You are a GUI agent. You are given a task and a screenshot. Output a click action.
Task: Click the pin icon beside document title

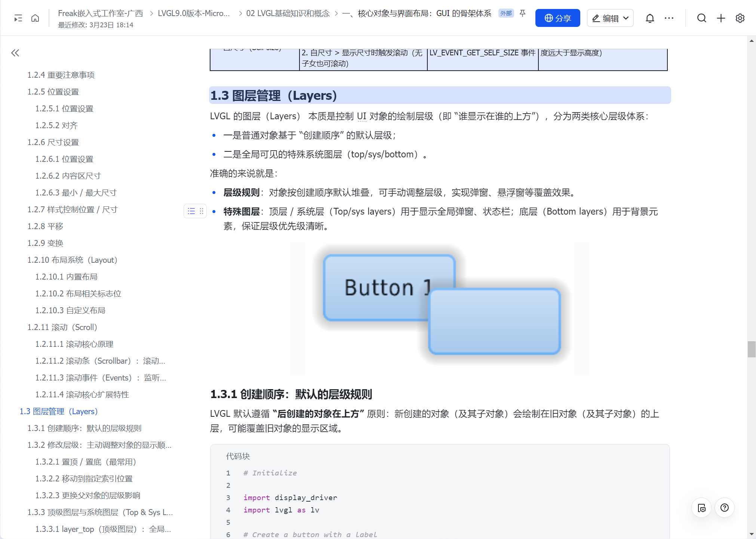pyautogui.click(x=523, y=13)
